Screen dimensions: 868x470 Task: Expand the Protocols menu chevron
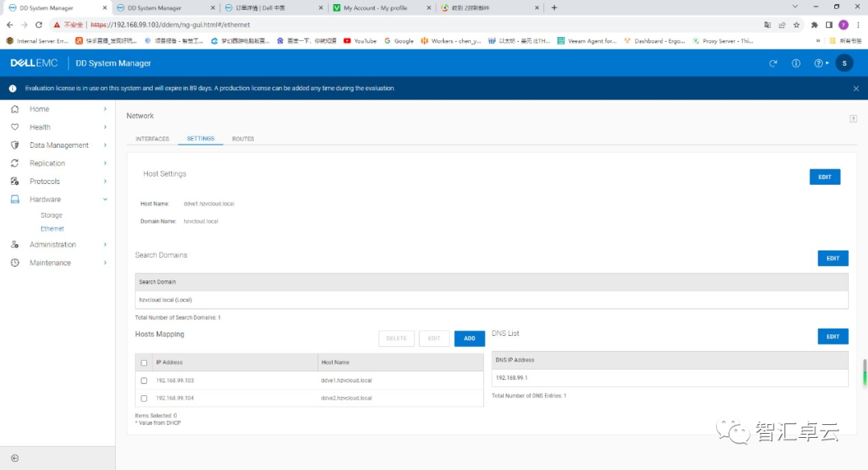(x=104, y=182)
